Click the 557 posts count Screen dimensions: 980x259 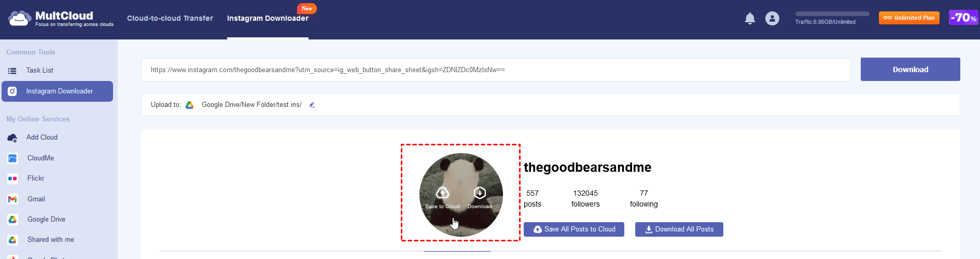(533, 199)
